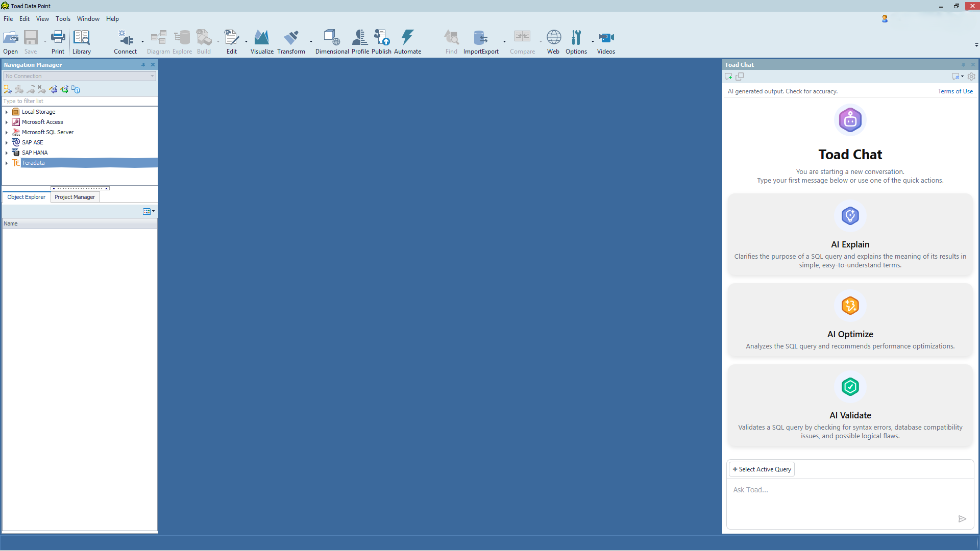Expand the Local Storage tree node
The image size is (980, 551).
(7, 112)
